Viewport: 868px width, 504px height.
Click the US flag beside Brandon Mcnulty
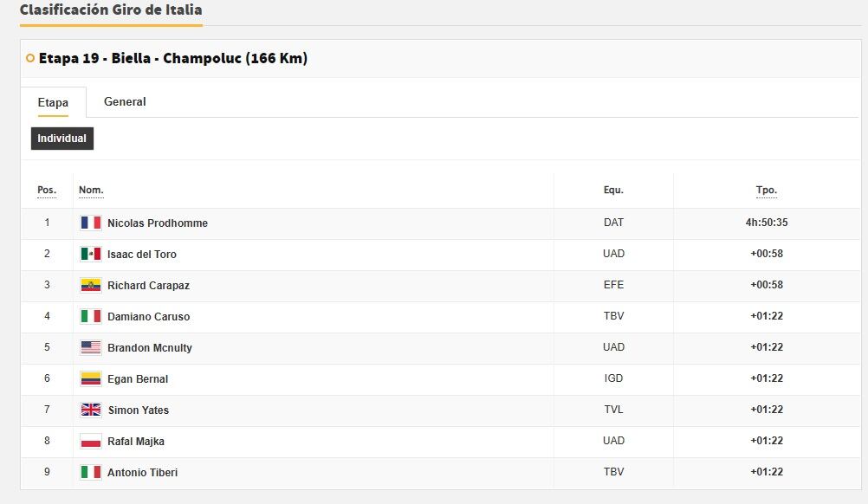(91, 347)
